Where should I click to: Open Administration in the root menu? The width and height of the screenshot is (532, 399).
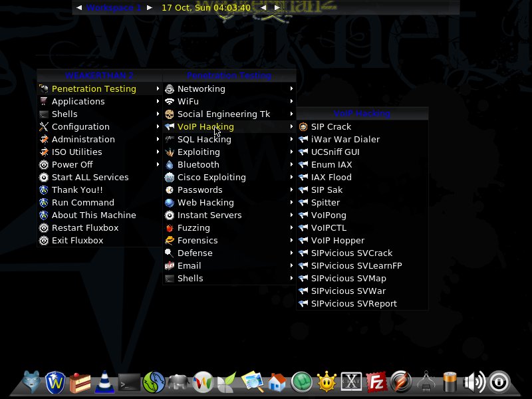click(100, 140)
